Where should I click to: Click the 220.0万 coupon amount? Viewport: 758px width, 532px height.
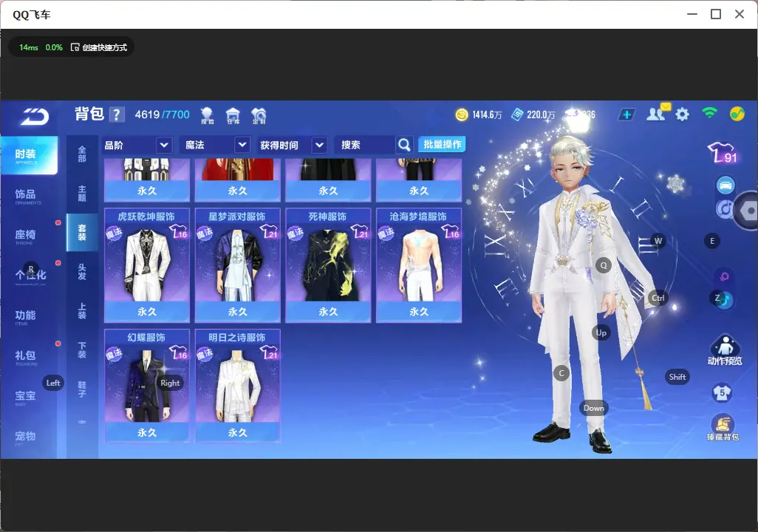coord(541,115)
